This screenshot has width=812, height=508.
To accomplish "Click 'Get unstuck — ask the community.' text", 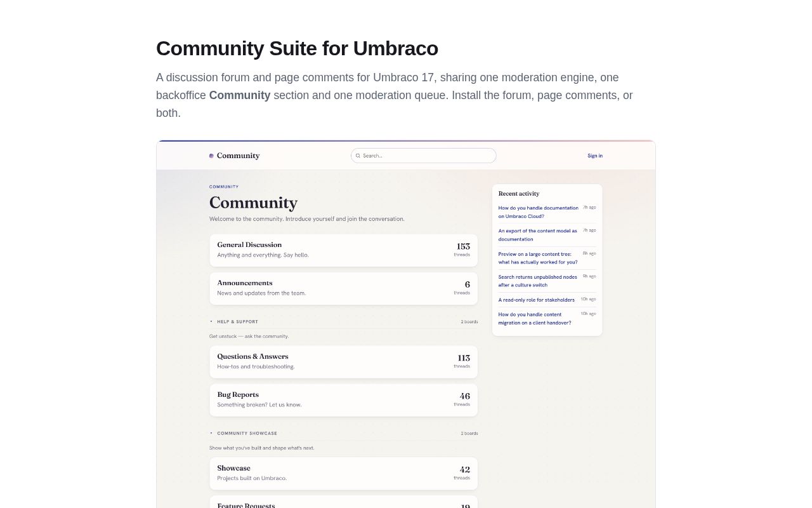I will [249, 336].
